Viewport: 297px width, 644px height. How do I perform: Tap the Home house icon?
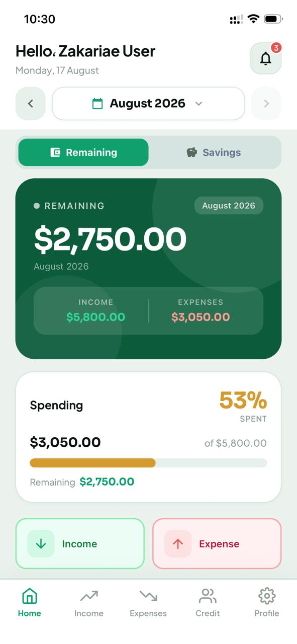coord(30,596)
